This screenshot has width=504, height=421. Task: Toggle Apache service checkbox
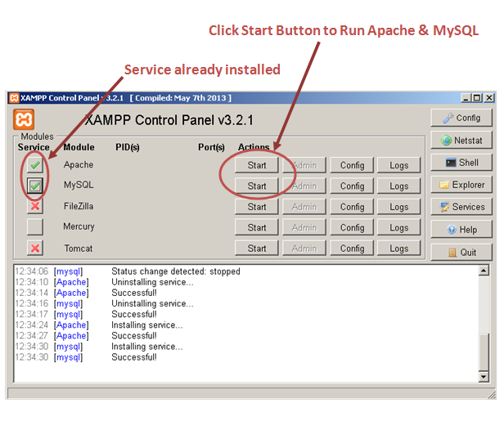coord(34,165)
